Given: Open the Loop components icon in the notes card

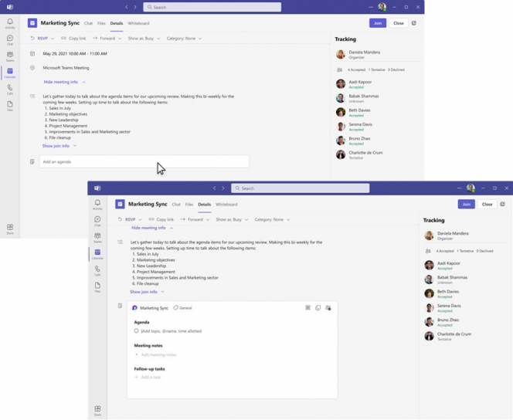Looking at the screenshot, I should click(x=307, y=307).
